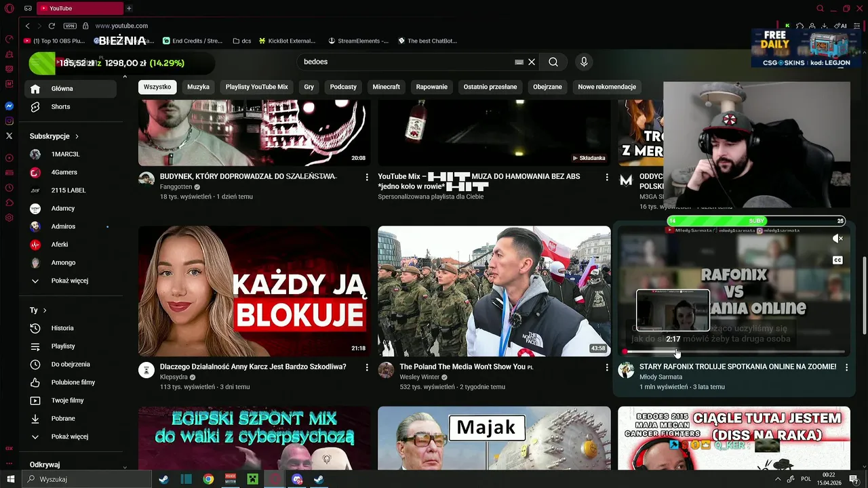868x488 pixels.
Task: Select the Wszystko filter chip
Action: click(157, 87)
